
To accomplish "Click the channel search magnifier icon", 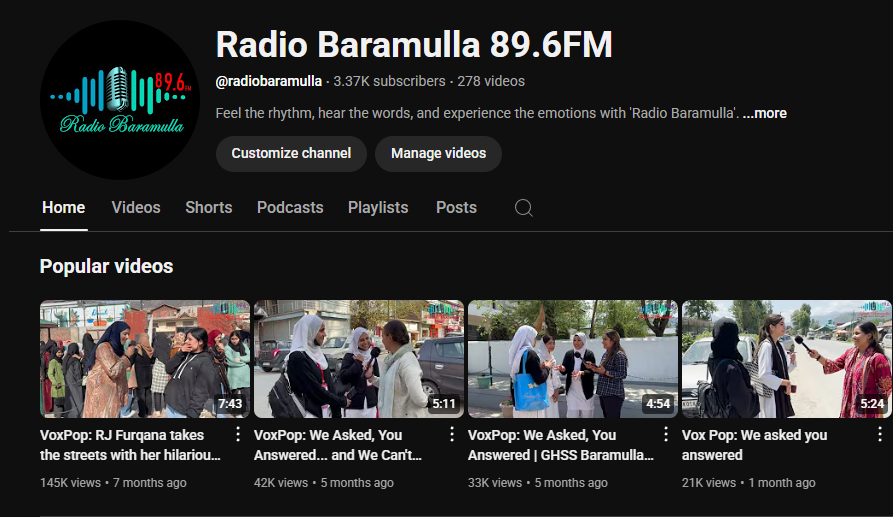I will [523, 208].
